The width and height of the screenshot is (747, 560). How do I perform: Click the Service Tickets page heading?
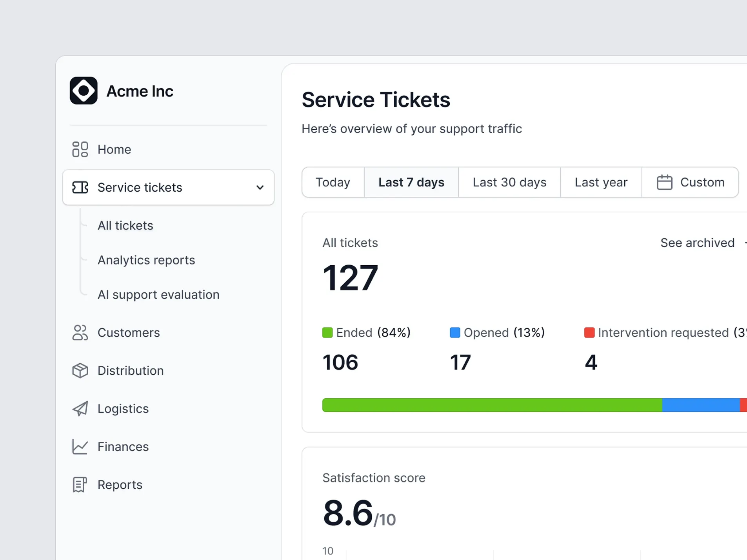click(376, 100)
